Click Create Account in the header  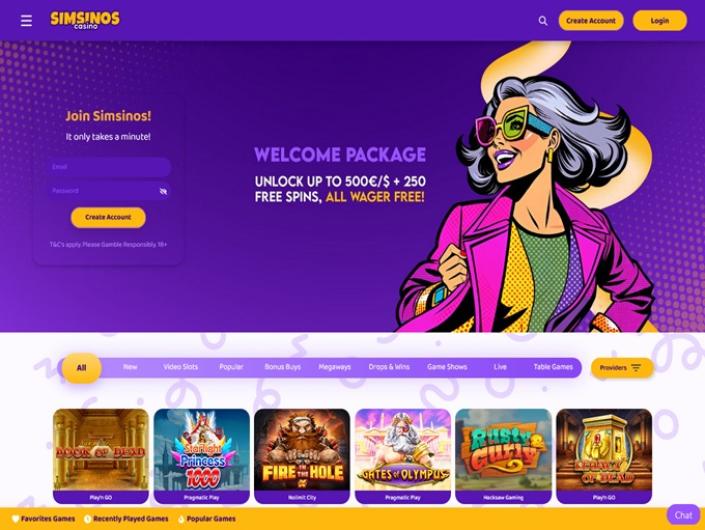(x=591, y=21)
